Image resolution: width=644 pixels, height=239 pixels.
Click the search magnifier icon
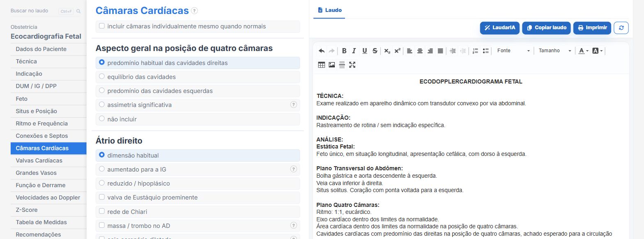[x=78, y=11]
